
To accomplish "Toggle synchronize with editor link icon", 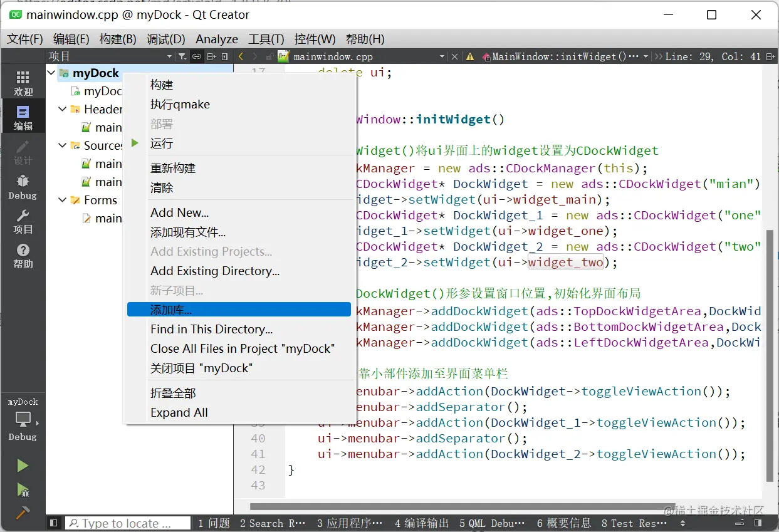I will click(197, 56).
